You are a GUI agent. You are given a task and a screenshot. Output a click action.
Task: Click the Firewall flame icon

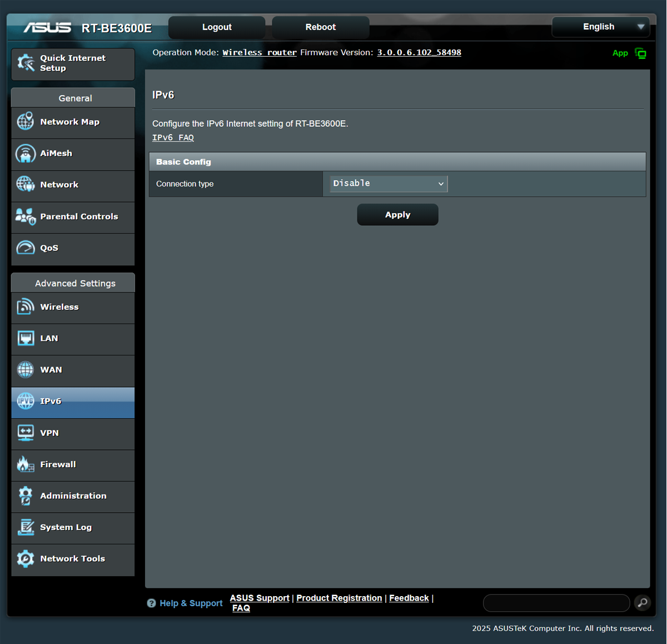tap(26, 464)
